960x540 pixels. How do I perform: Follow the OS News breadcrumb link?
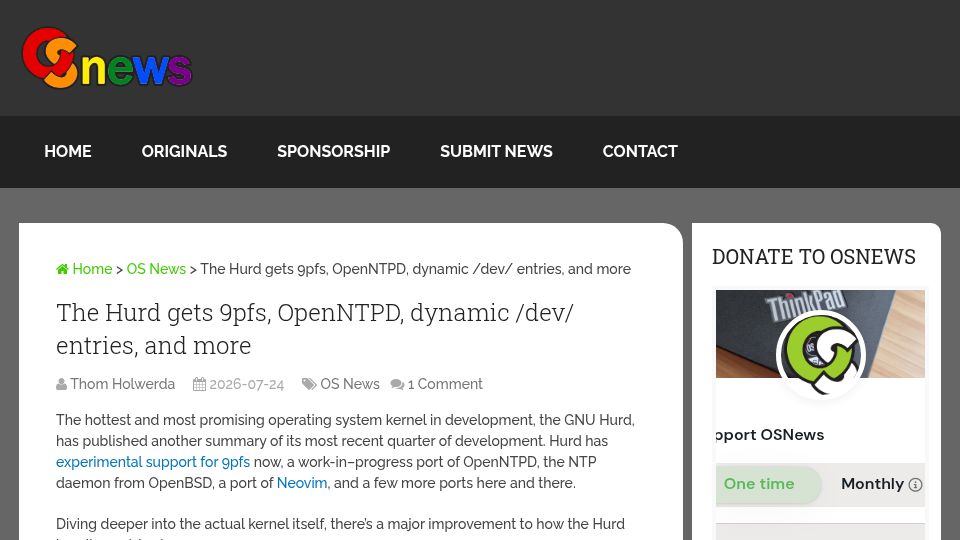pos(156,269)
